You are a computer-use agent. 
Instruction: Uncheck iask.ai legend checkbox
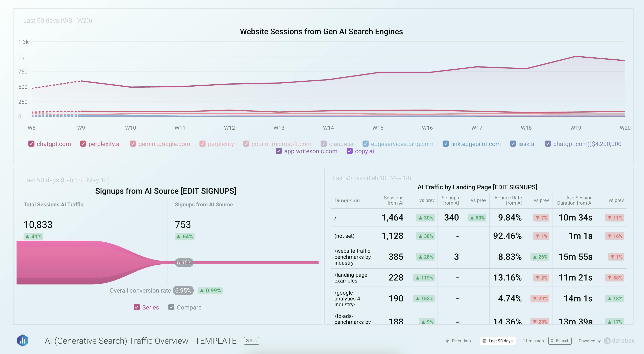pyautogui.click(x=513, y=144)
